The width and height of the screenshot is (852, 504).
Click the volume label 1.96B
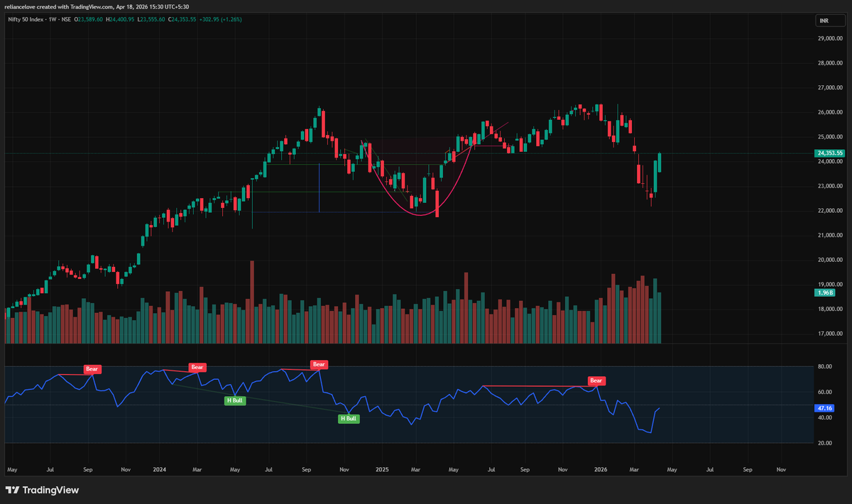click(x=825, y=292)
